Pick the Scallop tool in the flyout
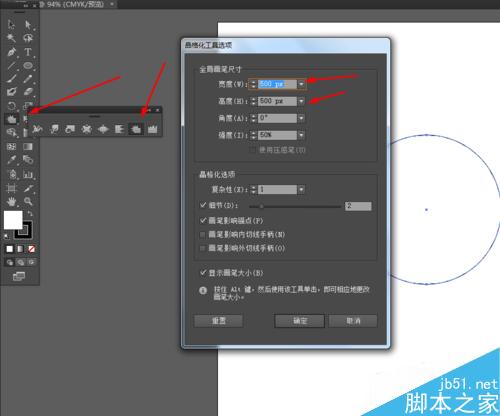Image resolution: width=500 pixels, height=416 pixels. click(119, 129)
